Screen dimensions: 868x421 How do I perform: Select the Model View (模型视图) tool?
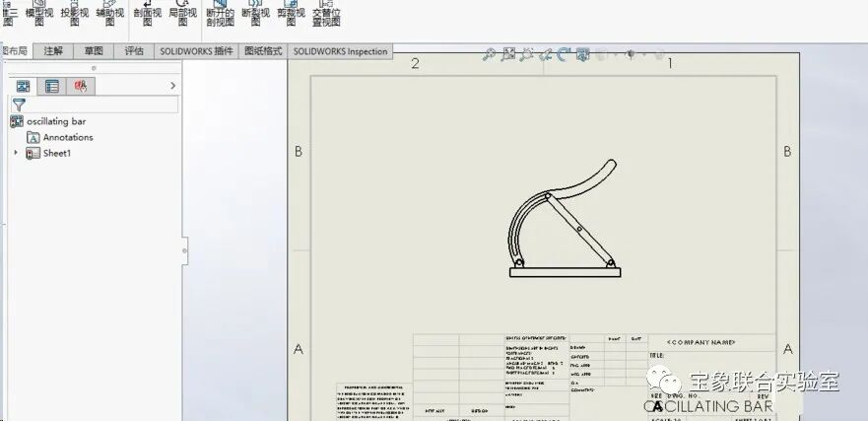[x=39, y=13]
